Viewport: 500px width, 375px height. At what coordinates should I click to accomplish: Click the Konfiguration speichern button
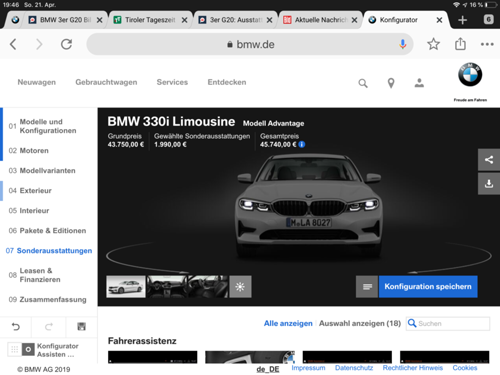(x=428, y=286)
